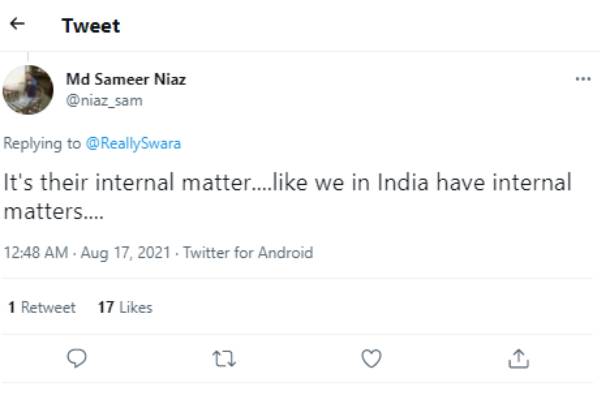Select the thread connector line above the avatar
600x400 pixels.
[x=28, y=57]
